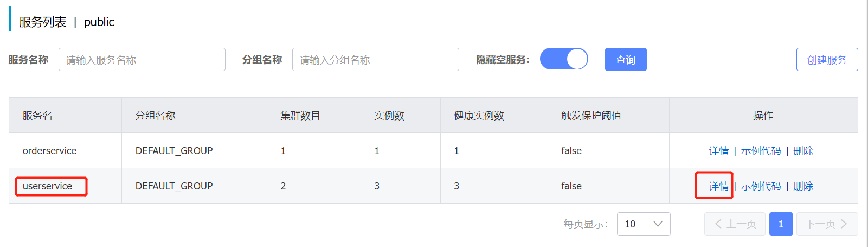868x247 pixels.
Task: Click the orderservice service name cell
Action: click(49, 151)
